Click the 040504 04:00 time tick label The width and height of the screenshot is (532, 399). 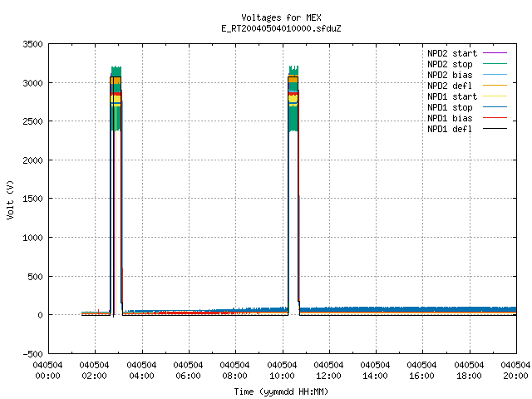[x=141, y=371]
